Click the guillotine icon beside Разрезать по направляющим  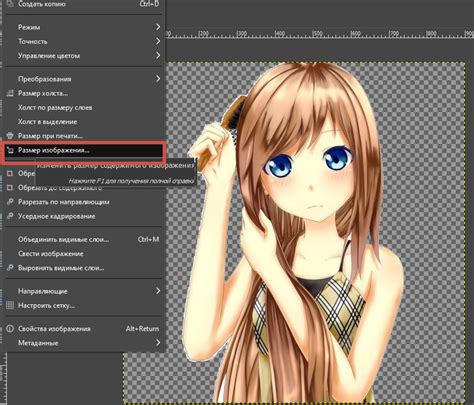[10, 202]
